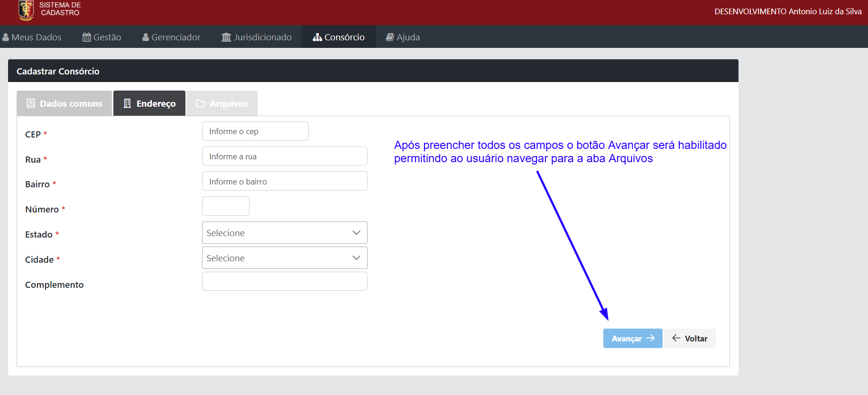
Task: Click the Jurisdicionado building icon
Action: [x=226, y=37]
